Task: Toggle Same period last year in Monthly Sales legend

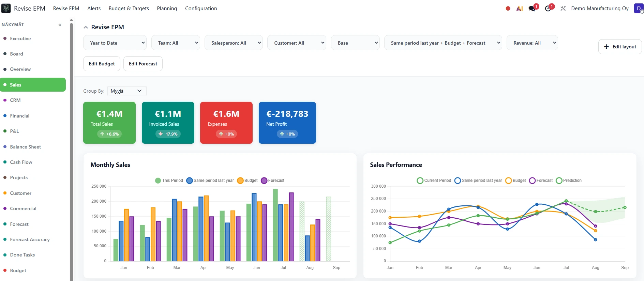Action: pos(210,181)
